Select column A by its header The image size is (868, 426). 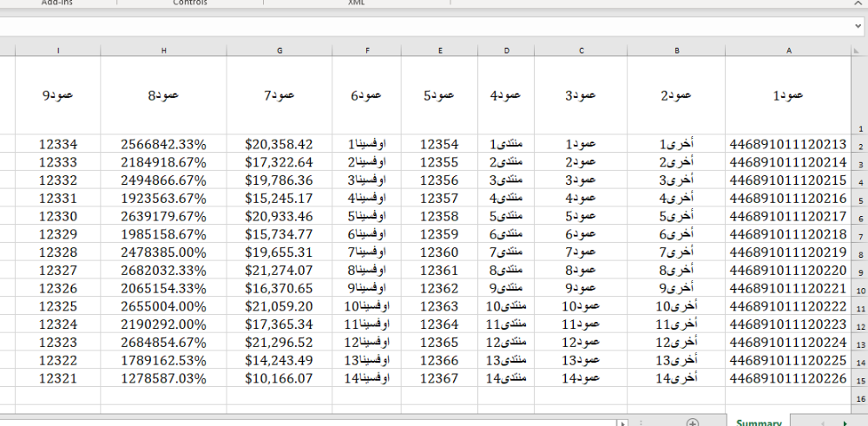[x=788, y=50]
